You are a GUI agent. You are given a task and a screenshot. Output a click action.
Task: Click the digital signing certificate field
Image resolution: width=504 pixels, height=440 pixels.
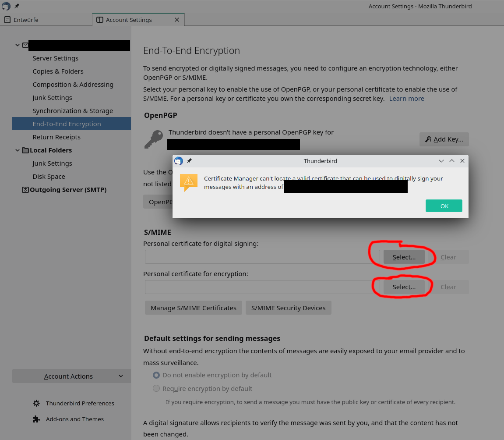coord(262,257)
